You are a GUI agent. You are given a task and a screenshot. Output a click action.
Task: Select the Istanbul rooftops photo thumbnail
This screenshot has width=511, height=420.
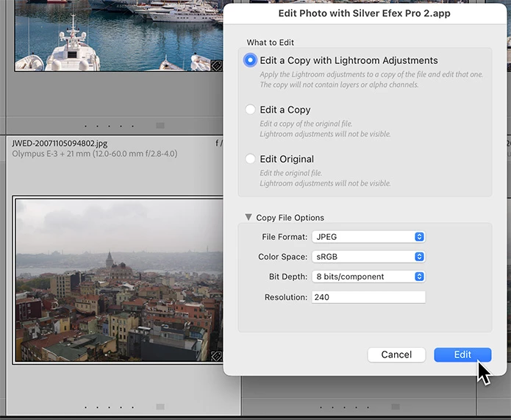tap(118, 280)
